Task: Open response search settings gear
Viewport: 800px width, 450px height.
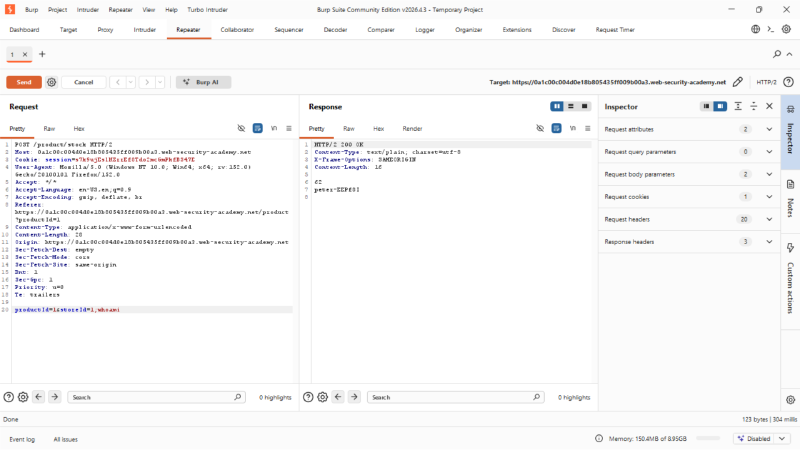Action: tap(322, 397)
